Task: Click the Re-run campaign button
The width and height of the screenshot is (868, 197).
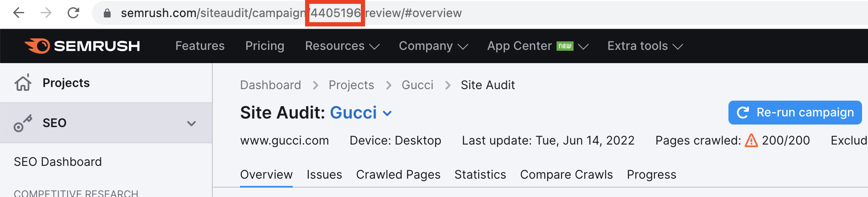Action: [795, 113]
